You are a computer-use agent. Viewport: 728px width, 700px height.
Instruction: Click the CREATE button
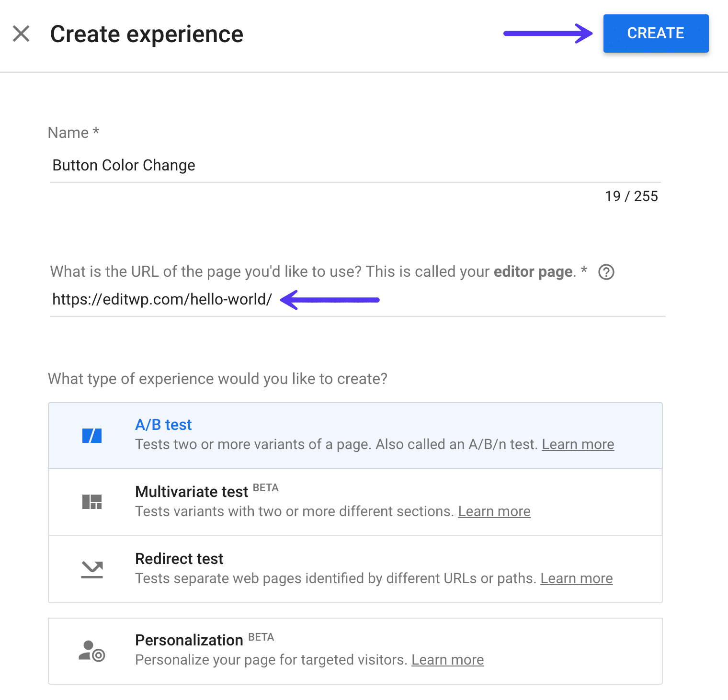point(655,33)
